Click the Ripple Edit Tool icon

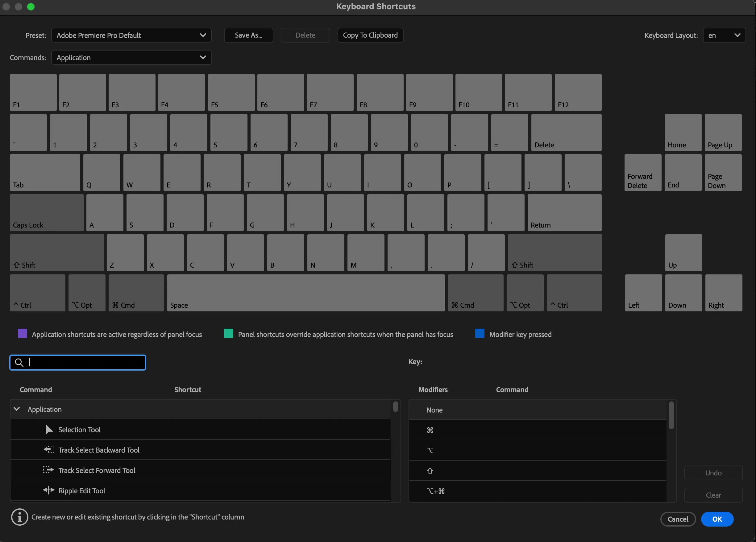[x=49, y=491]
